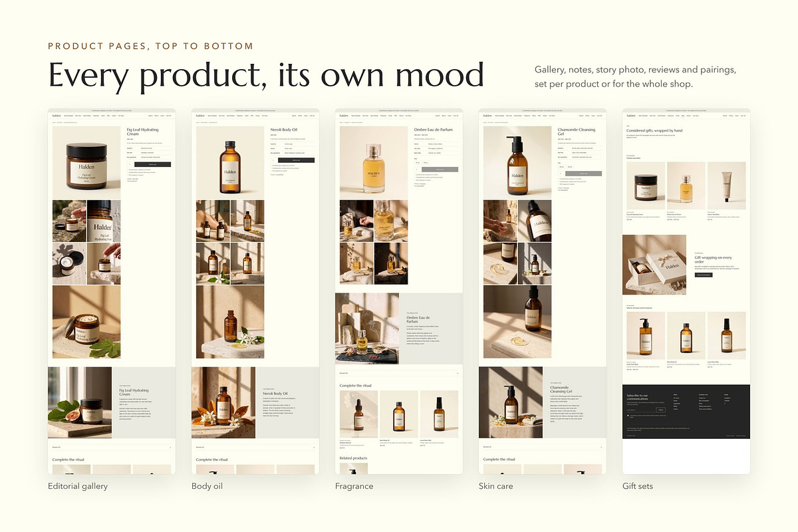Focus quantity field beside Fig Leaf cream Add to cart

(x=130, y=164)
